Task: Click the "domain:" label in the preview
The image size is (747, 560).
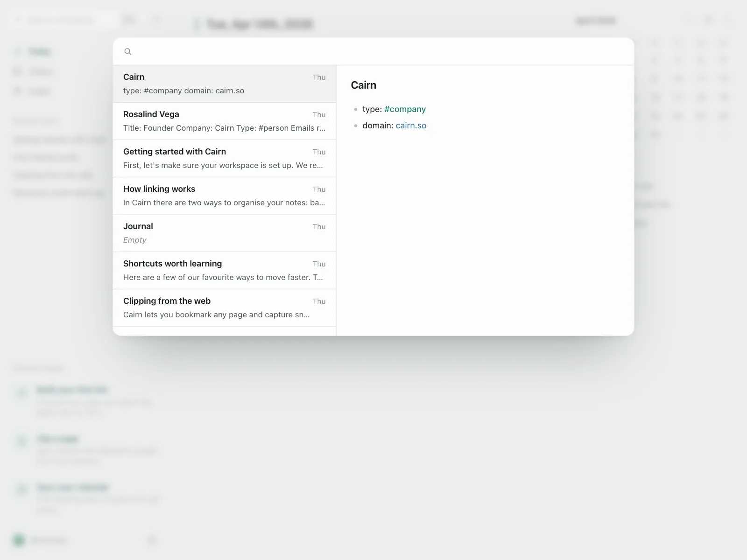Action: click(x=378, y=126)
